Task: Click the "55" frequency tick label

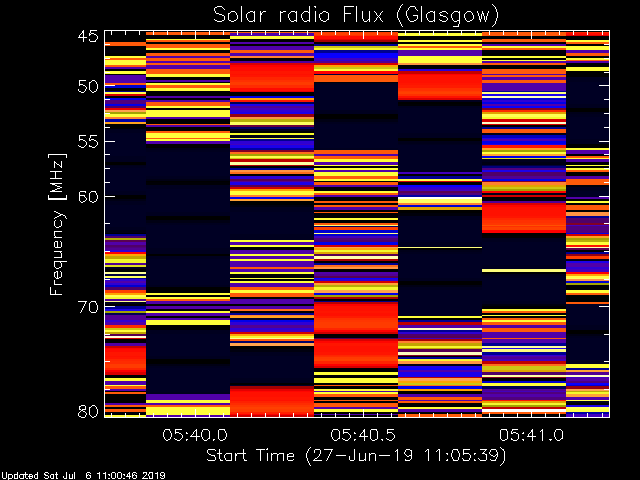Action: (88, 142)
